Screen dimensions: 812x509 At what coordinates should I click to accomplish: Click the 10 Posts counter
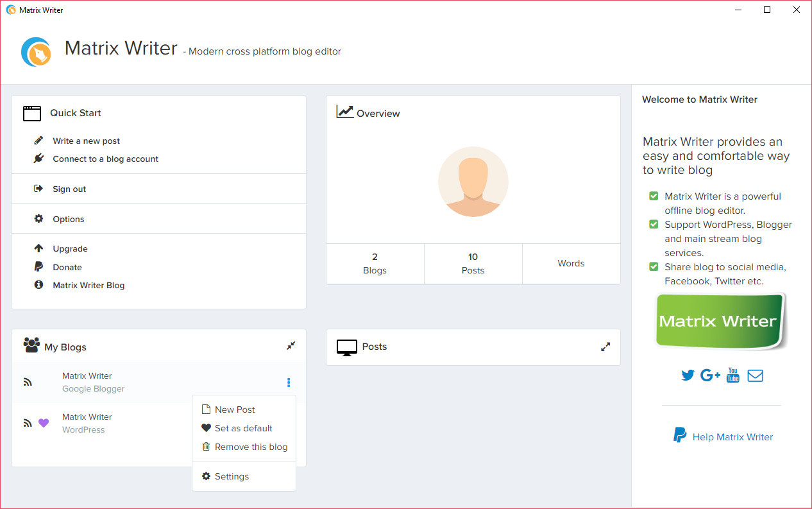pos(473,264)
